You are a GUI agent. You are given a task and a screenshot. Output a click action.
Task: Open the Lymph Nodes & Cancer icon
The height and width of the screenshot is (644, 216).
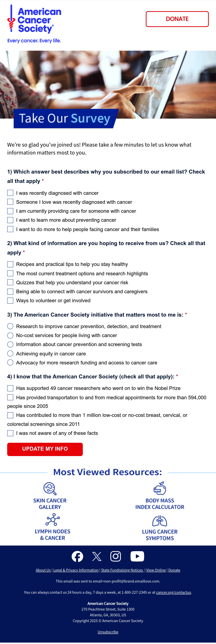pyautogui.click(x=53, y=519)
